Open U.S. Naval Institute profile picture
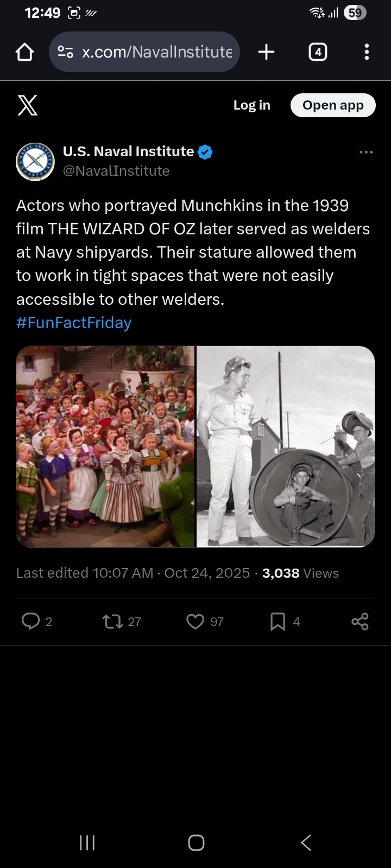391x868 pixels. (35, 162)
